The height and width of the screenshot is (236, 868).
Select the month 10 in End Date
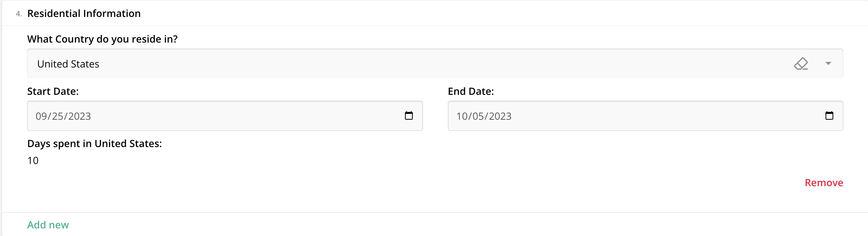pos(462,116)
